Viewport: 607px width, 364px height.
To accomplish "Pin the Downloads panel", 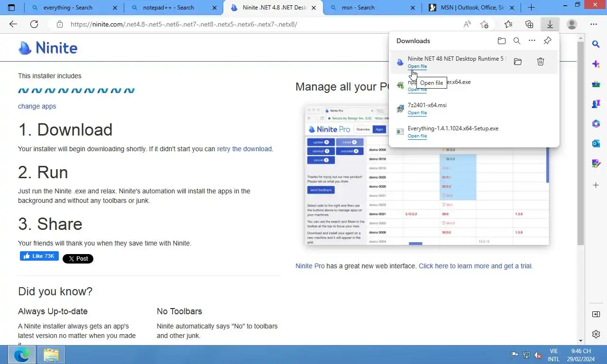I will [548, 41].
